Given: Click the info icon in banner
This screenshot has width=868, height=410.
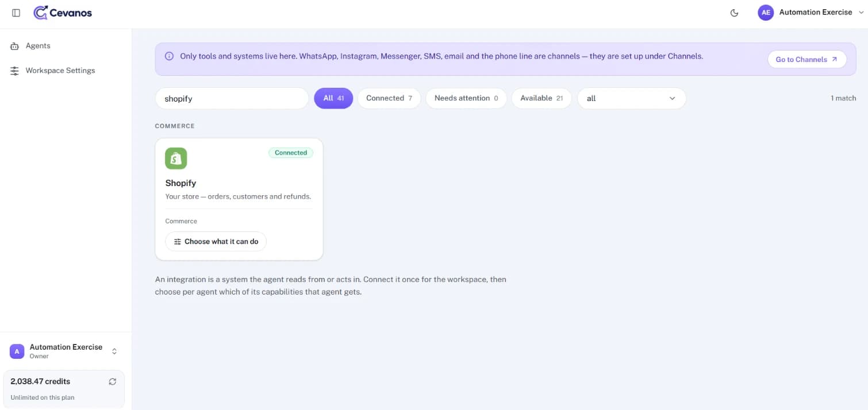Looking at the screenshot, I should (169, 56).
